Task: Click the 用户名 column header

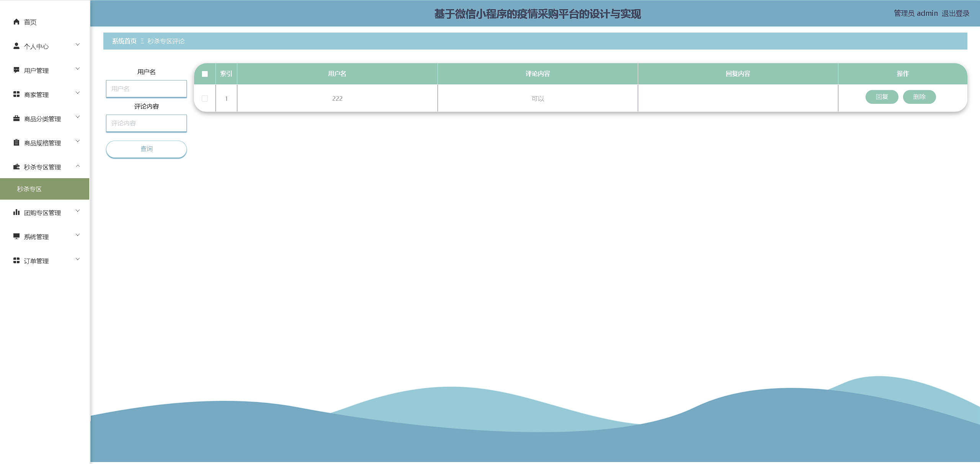Action: (x=337, y=74)
